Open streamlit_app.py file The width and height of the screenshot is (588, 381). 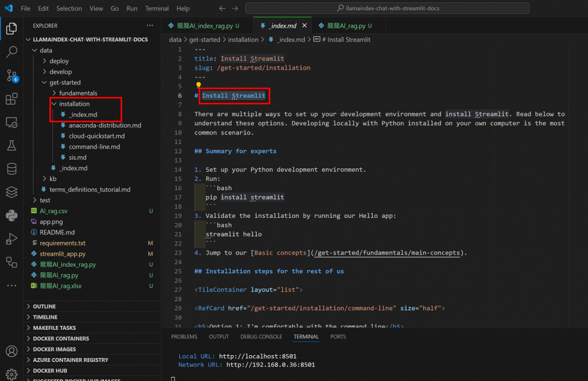point(92,254)
